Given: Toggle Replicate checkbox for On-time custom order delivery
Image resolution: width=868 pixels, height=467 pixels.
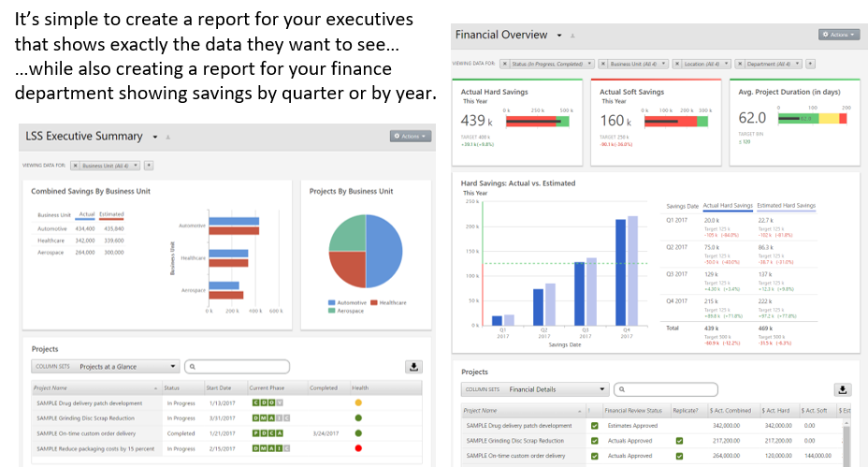Looking at the screenshot, I should [679, 456].
